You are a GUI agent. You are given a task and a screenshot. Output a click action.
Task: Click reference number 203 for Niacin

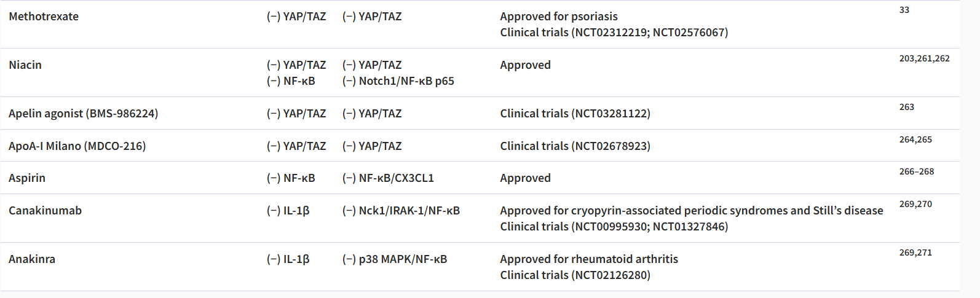(906, 58)
